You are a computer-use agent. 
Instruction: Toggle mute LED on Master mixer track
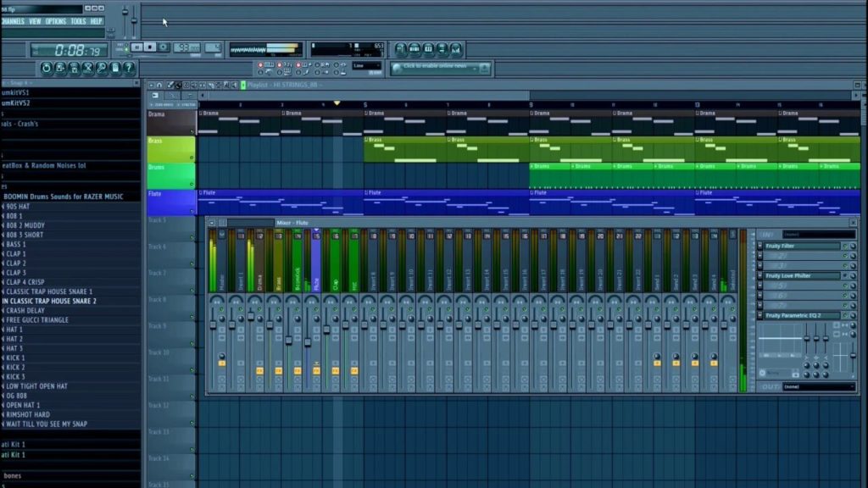[x=222, y=309]
